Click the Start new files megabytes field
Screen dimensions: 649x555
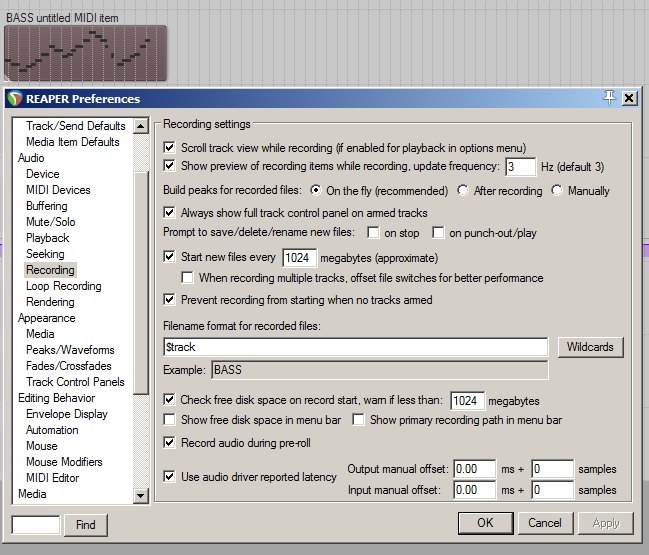pyautogui.click(x=300, y=258)
